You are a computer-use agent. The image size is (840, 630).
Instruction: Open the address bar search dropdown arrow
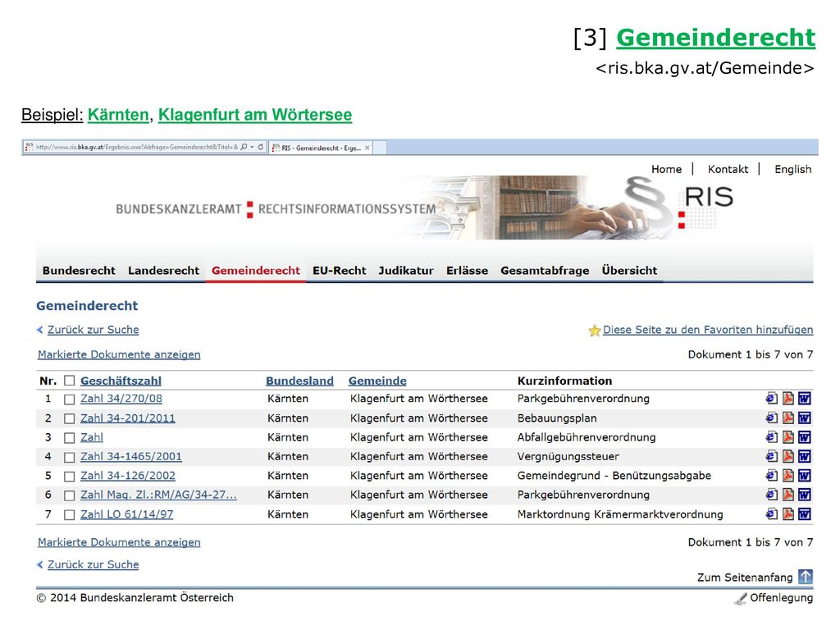[252, 147]
